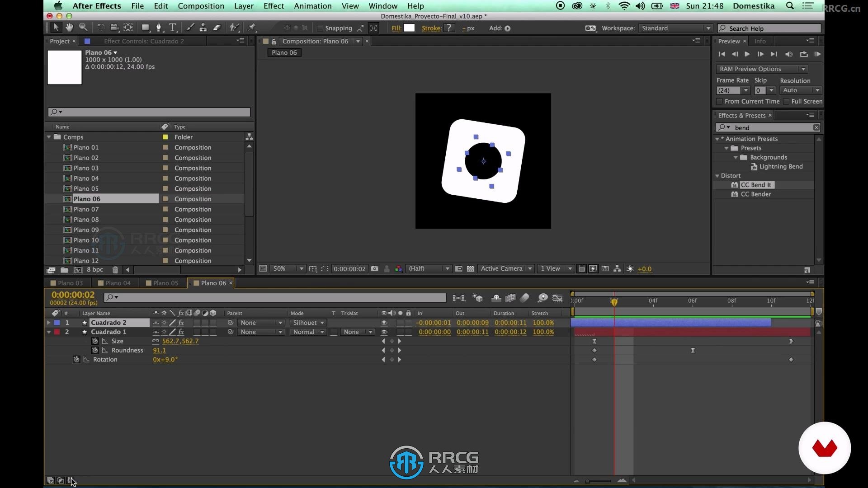Click the Effect menu item
The height and width of the screenshot is (488, 868).
(x=274, y=5)
